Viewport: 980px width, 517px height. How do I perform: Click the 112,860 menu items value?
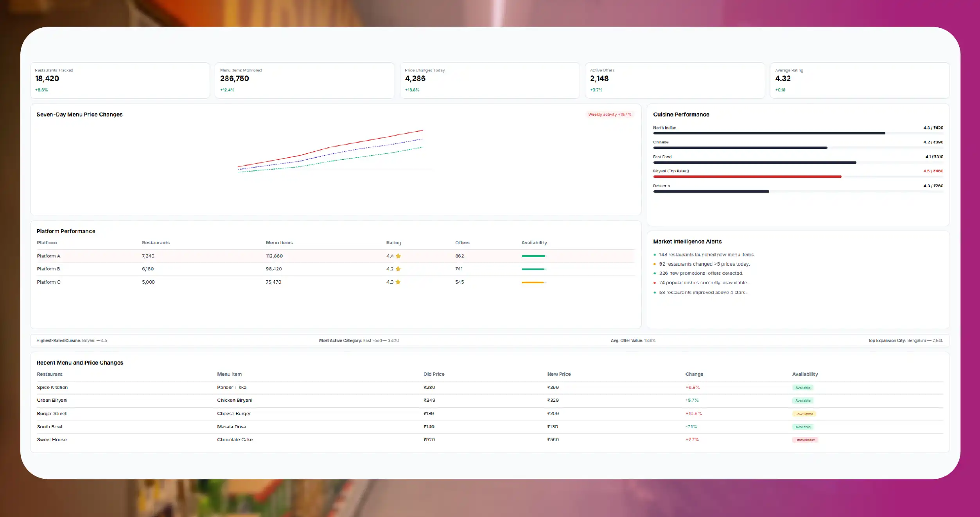click(274, 256)
